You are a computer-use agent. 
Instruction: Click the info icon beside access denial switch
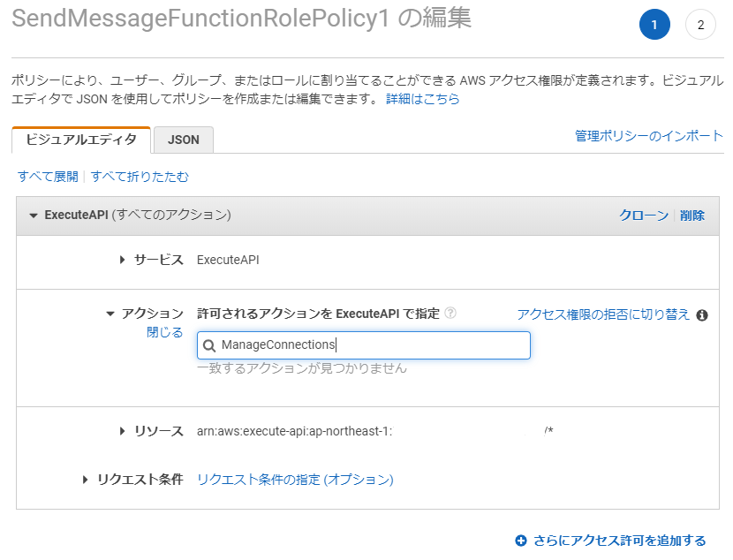tap(702, 314)
